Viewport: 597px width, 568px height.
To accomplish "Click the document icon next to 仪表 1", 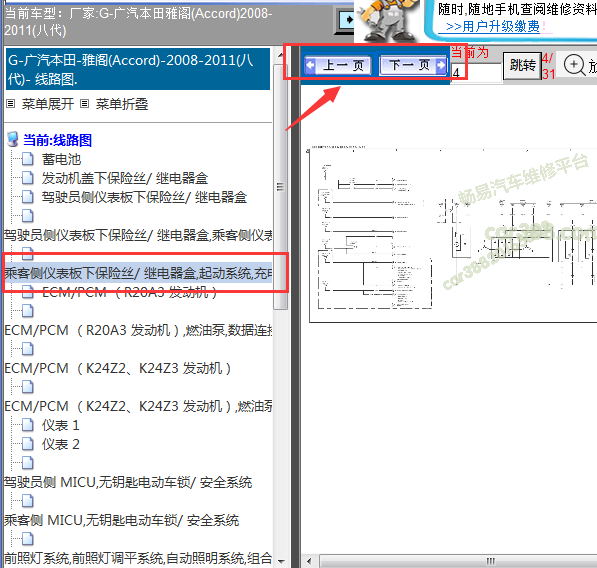I will pyautogui.click(x=27, y=425).
